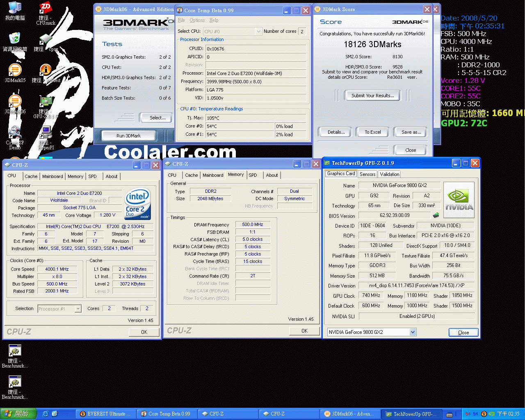Screen dimensions: 525x420
Task: Click the 18126 3DMarks score text
Action: pos(372,44)
